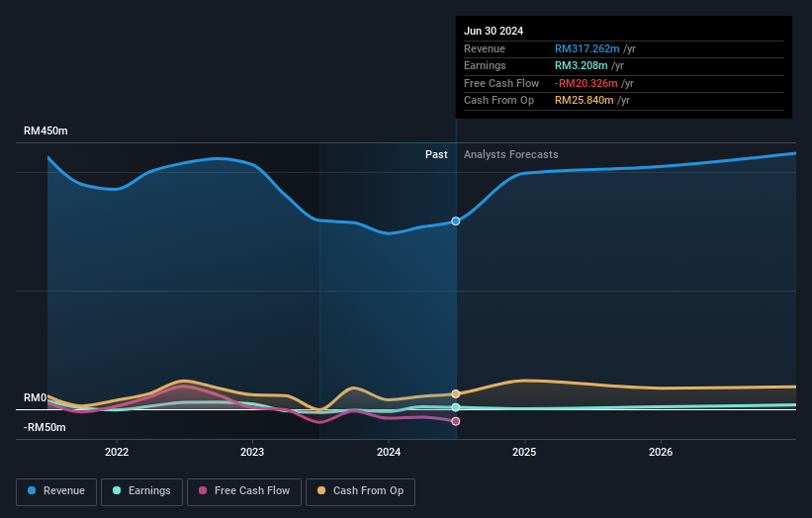Screen dimensions: 812x518
Task: Select the 2024 x-axis label
Action: (x=389, y=452)
